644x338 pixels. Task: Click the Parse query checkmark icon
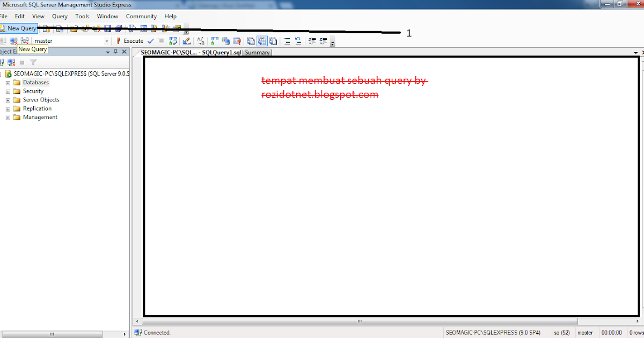tap(150, 41)
